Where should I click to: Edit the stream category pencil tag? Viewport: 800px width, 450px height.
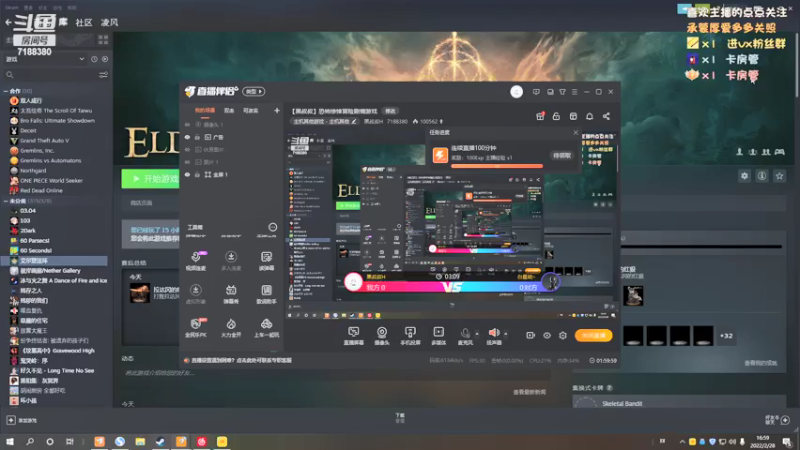[354, 121]
